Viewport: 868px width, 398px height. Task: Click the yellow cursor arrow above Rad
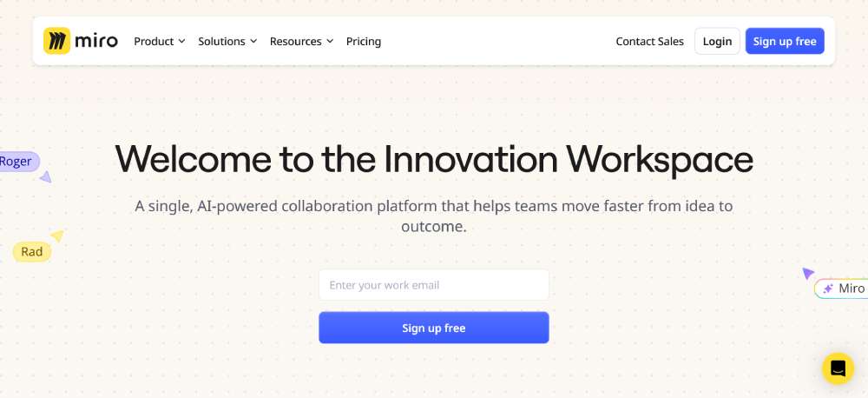point(57,235)
